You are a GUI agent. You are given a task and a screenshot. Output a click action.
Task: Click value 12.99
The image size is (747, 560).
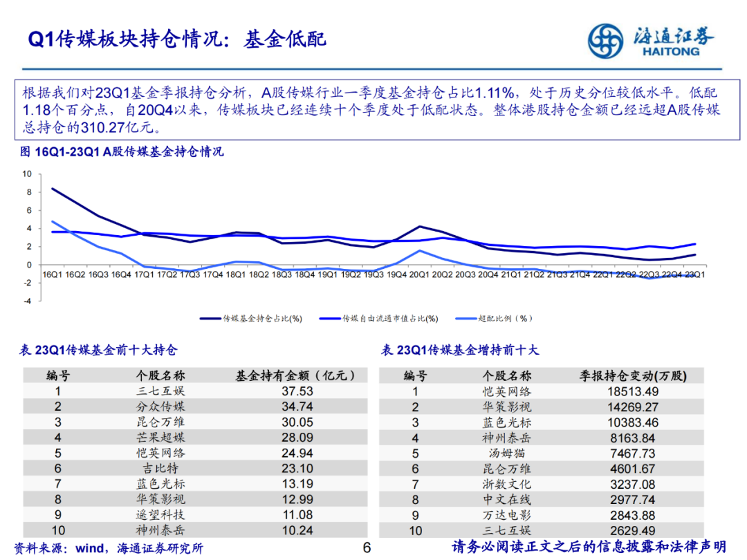tap(297, 500)
